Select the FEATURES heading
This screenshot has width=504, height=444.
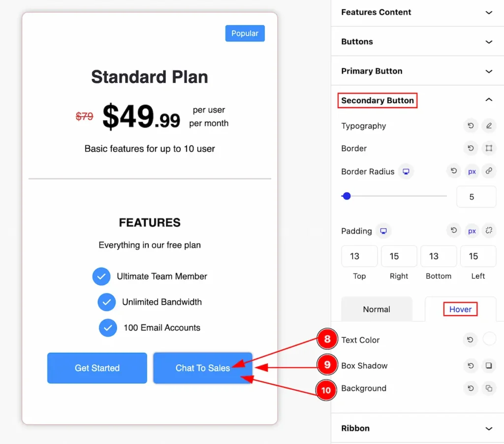click(x=150, y=222)
